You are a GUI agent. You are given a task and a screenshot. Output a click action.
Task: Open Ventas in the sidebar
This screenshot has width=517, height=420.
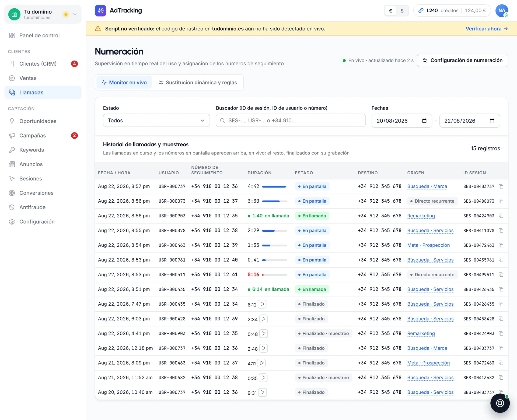tap(43, 78)
